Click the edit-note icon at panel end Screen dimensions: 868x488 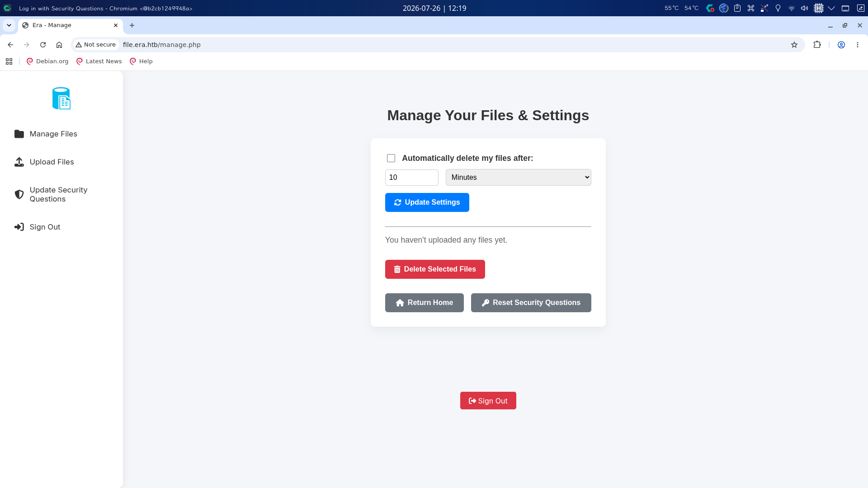pos(860,8)
